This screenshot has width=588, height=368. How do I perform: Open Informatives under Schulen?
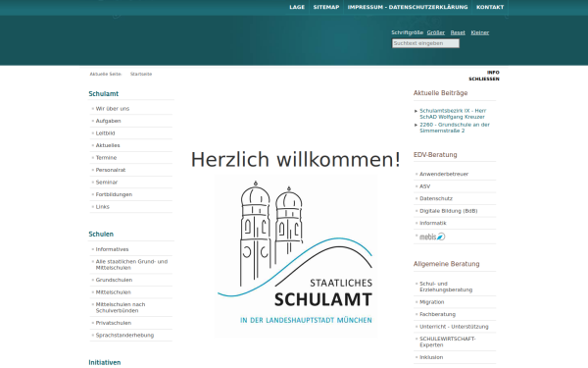tap(112, 249)
